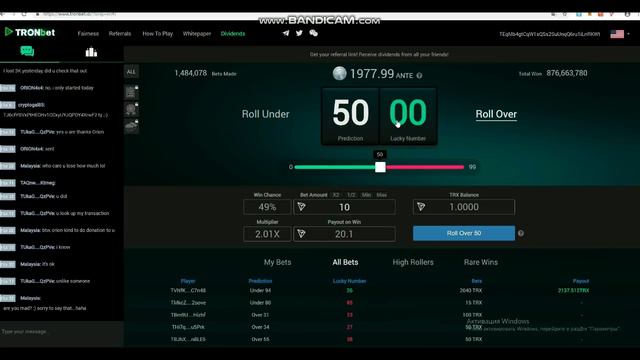Set bet to Max
Screen dimensions: 640x360
coord(382,195)
